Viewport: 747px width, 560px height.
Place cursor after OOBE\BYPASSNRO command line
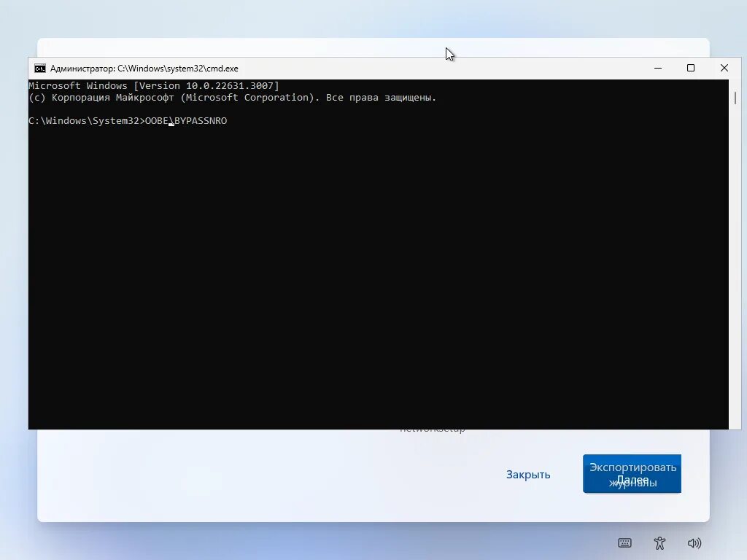[230, 120]
